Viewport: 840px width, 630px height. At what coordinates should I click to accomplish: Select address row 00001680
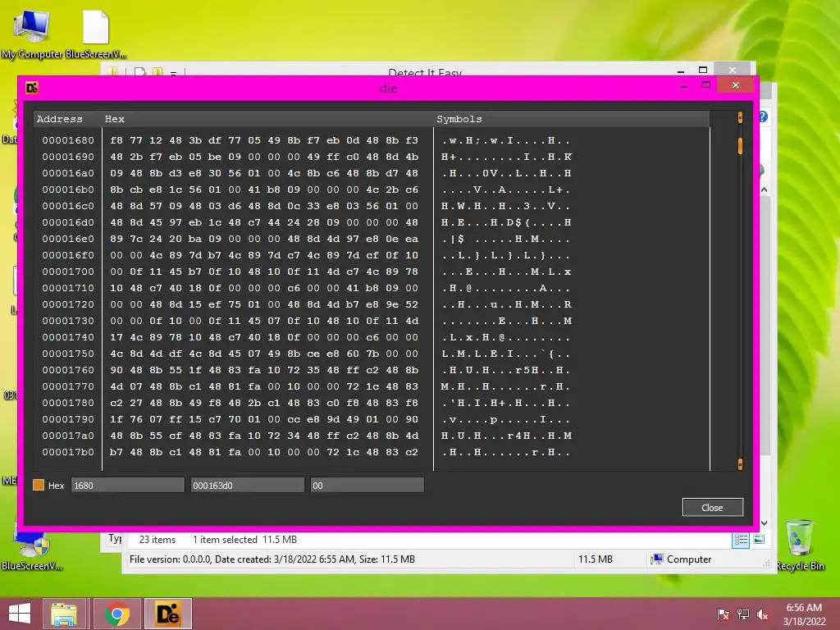pyautogui.click(x=68, y=140)
